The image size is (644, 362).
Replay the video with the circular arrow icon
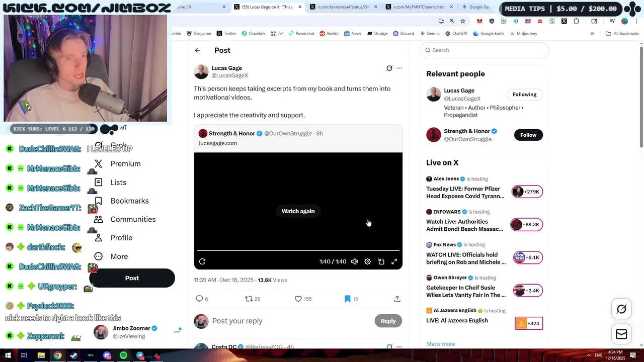(x=202, y=261)
